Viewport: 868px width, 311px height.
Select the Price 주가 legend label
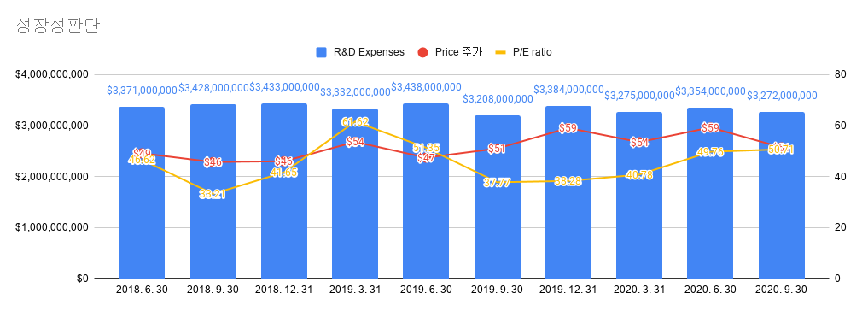pos(459,53)
